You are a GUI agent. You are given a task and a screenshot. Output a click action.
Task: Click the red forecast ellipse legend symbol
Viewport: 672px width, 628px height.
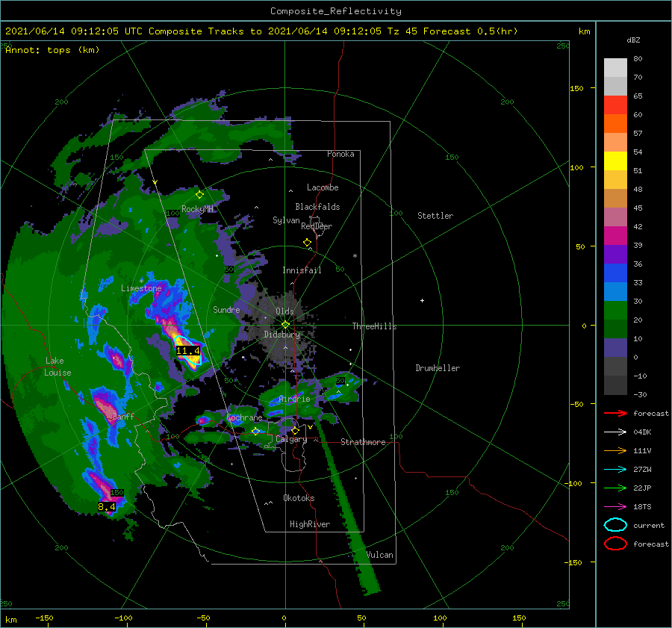(615, 544)
